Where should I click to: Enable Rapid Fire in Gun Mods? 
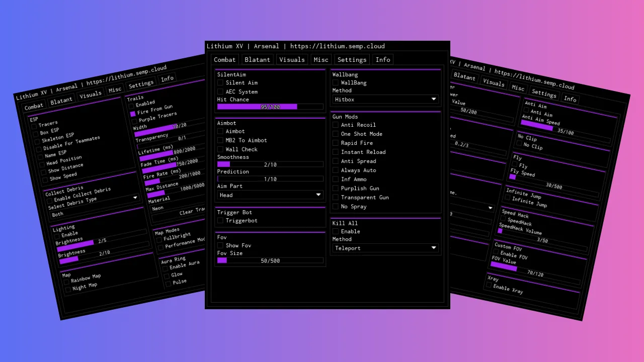pyautogui.click(x=336, y=143)
